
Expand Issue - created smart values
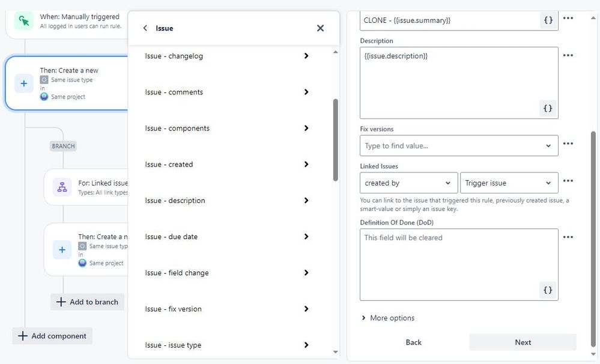pos(306,164)
